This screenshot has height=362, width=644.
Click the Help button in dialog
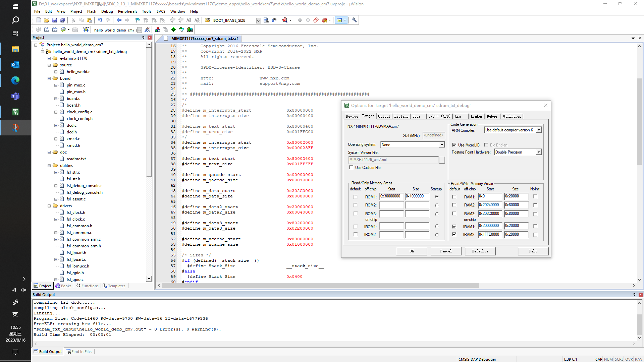533,251
